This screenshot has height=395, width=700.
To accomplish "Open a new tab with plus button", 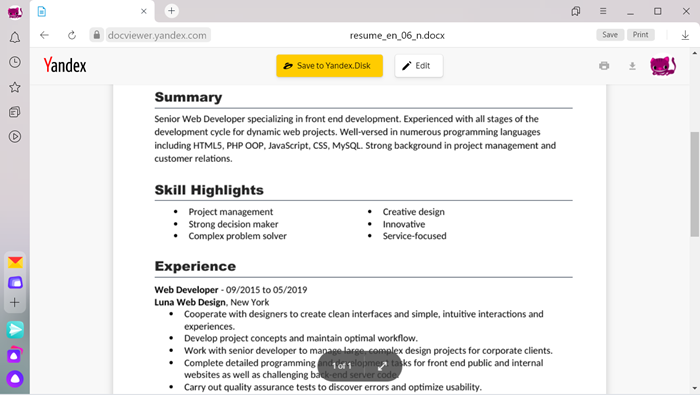I will (171, 11).
